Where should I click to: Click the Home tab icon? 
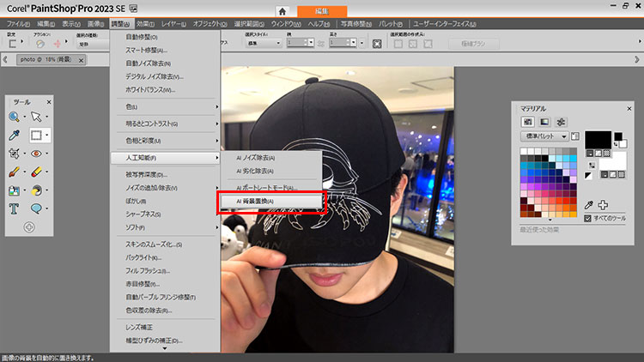click(x=283, y=9)
